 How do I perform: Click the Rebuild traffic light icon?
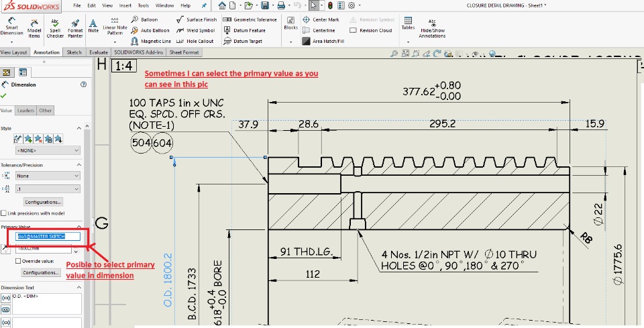click(x=330, y=5)
